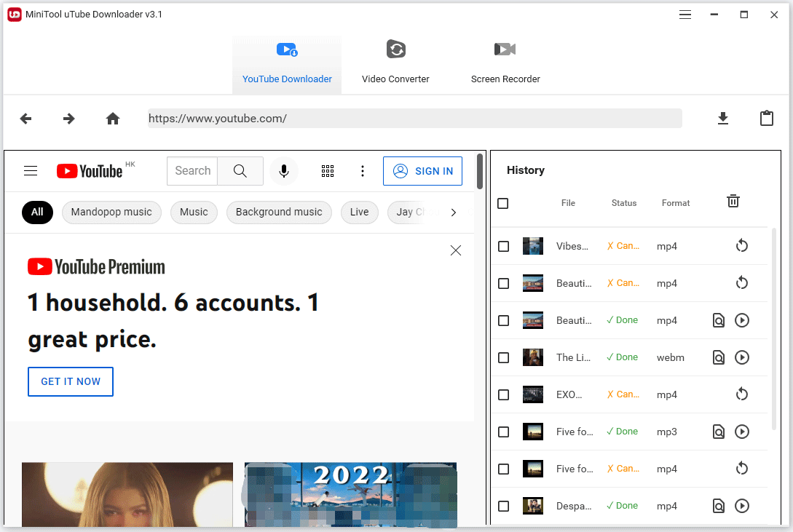
Task: Click the File column header
Action: [568, 202]
